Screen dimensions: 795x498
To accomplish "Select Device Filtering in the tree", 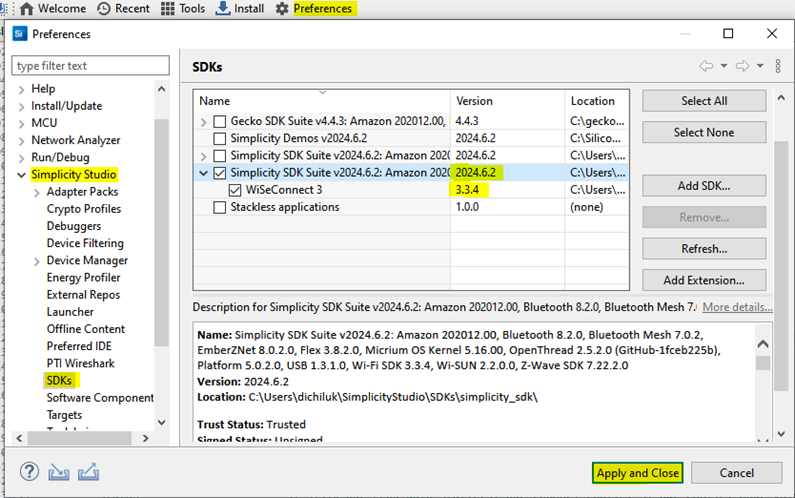I will (85, 243).
